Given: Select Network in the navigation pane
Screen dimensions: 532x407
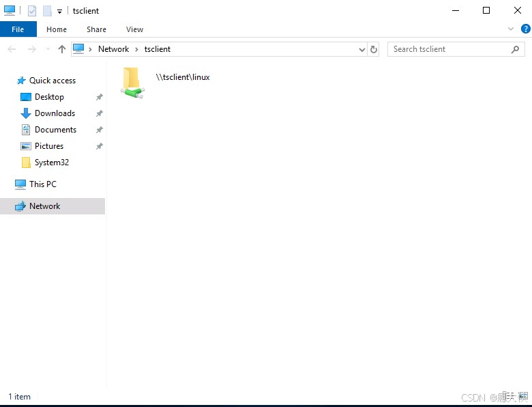Looking at the screenshot, I should click(x=53, y=206).
